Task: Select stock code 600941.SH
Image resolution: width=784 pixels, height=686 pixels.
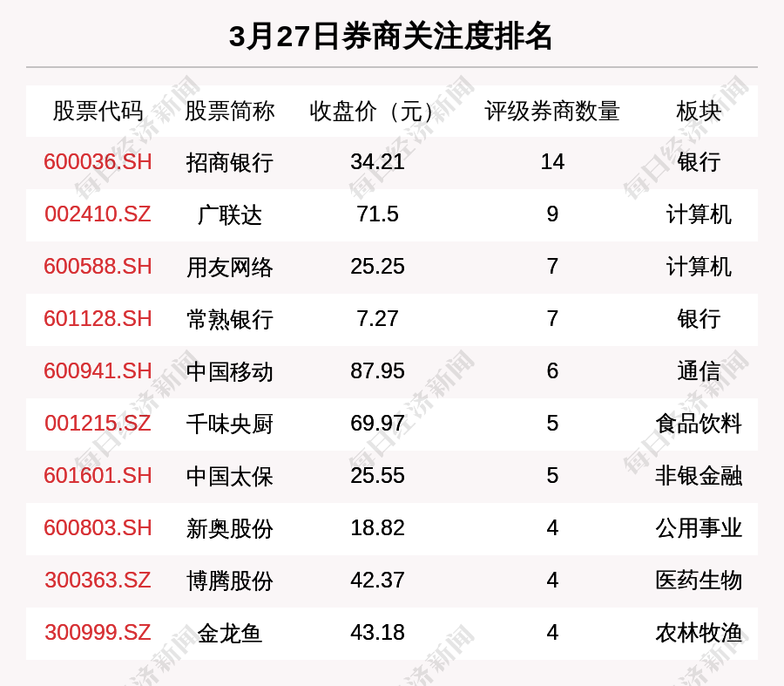Action: point(98,371)
